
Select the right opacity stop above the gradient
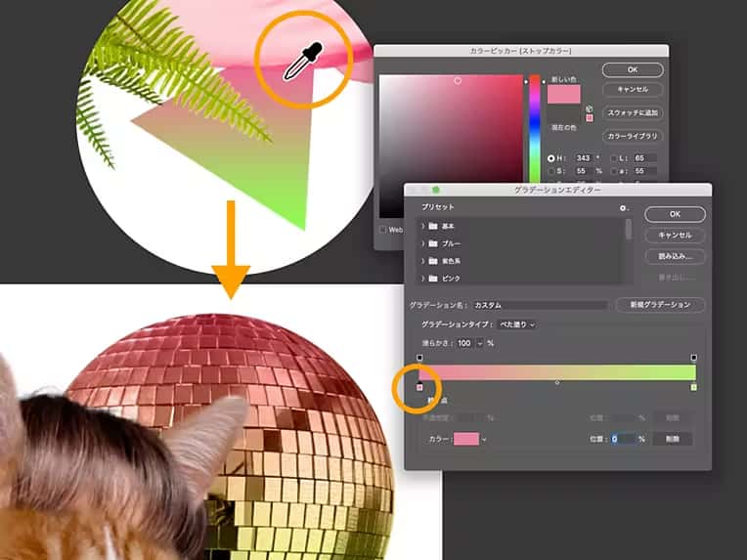pyautogui.click(x=693, y=358)
